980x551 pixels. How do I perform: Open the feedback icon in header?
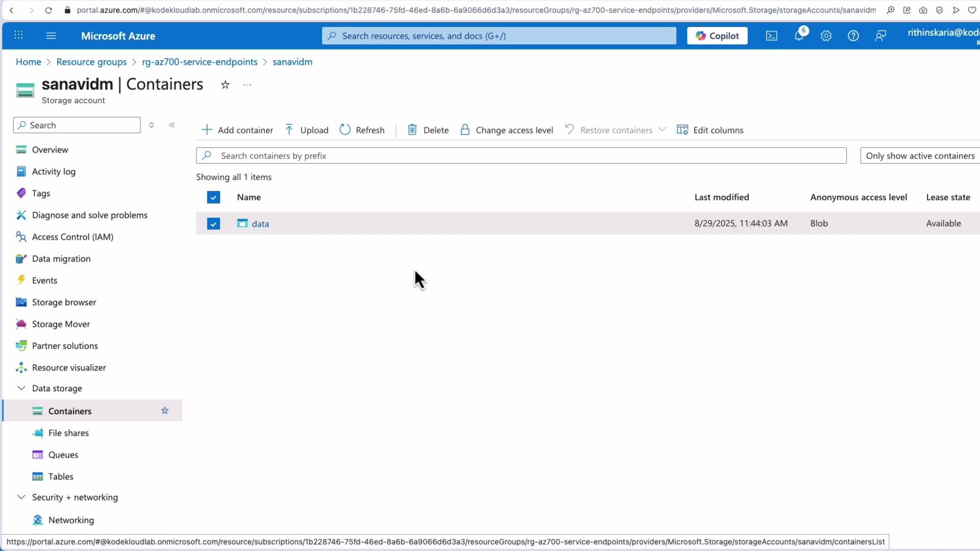coord(880,36)
